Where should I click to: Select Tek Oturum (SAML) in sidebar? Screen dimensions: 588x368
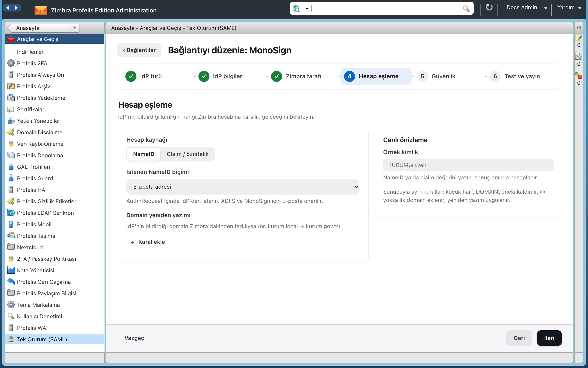[55, 339]
